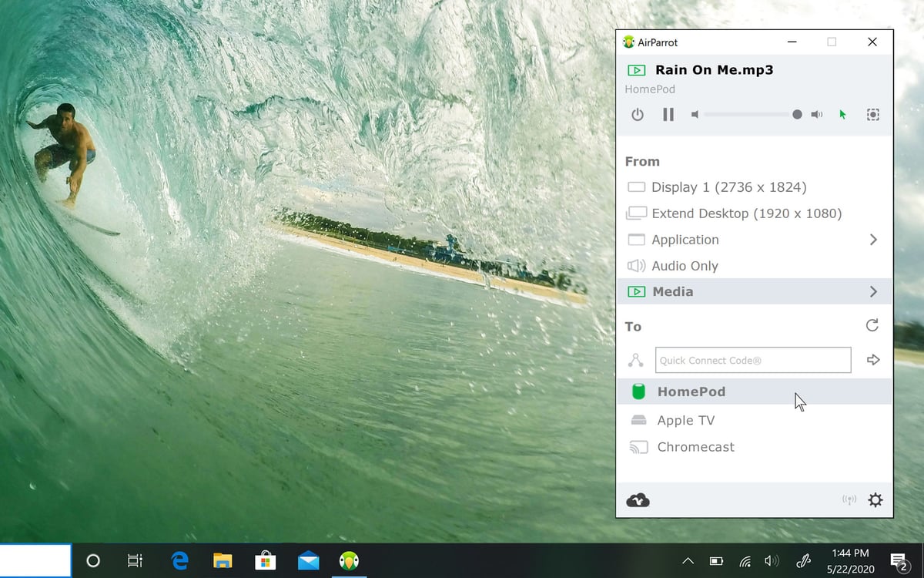
Task: Click the Quick Connect Code field
Action: point(752,360)
